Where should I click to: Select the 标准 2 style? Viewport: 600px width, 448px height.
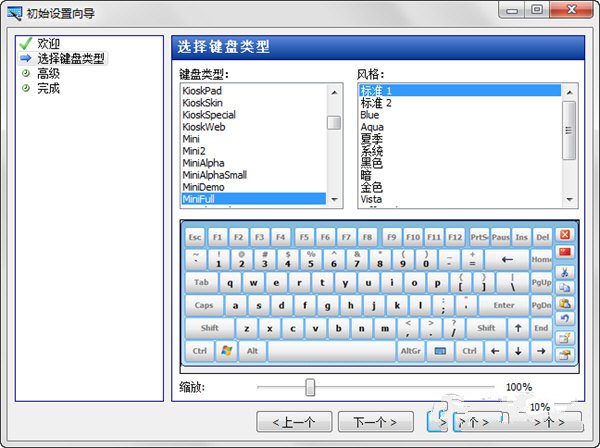point(460,103)
